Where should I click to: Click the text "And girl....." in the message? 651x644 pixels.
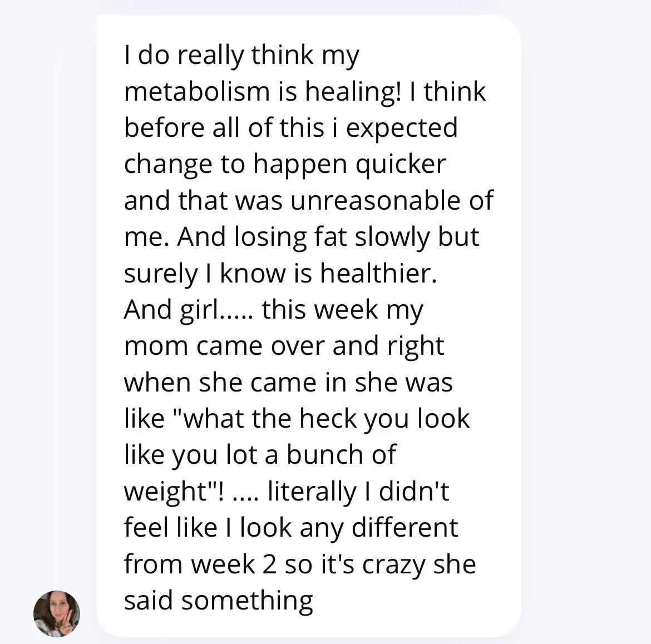(188, 310)
